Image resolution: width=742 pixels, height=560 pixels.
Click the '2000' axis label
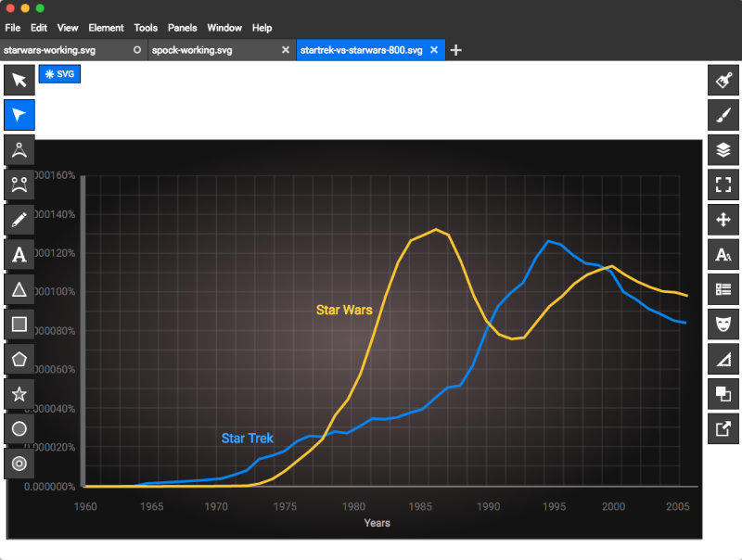pos(613,506)
